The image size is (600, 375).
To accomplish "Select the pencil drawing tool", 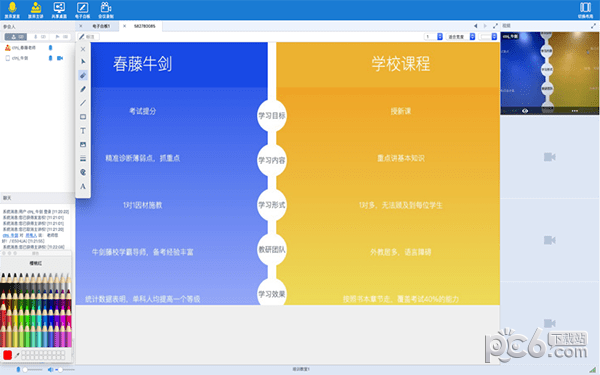I will (x=83, y=89).
